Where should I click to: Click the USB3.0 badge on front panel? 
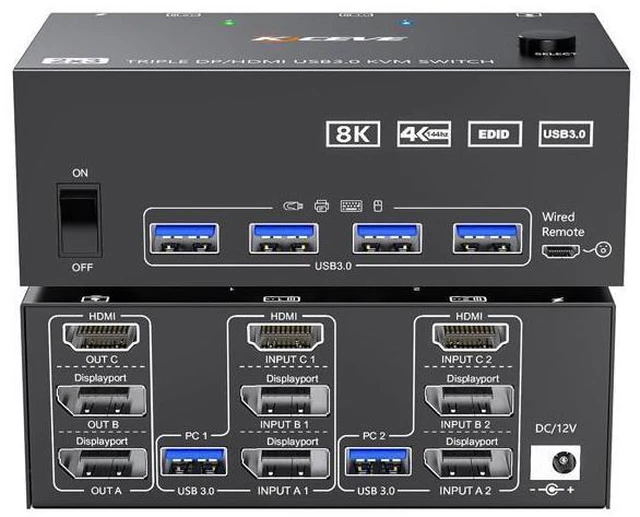pyautogui.click(x=566, y=134)
